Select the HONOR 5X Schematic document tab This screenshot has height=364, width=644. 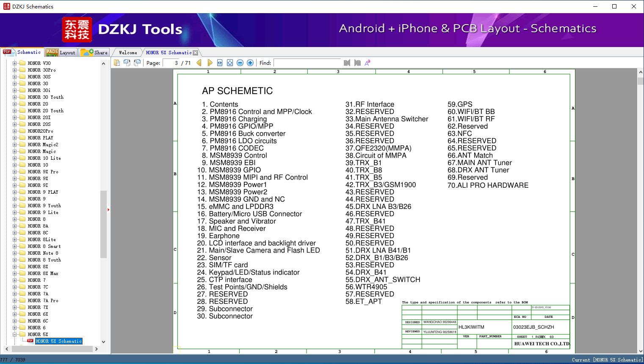[169, 53]
